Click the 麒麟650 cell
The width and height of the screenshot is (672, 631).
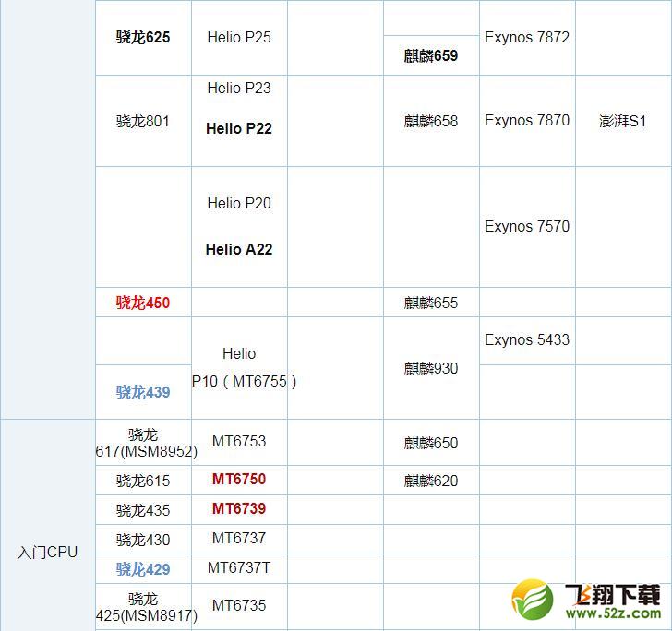coord(431,443)
